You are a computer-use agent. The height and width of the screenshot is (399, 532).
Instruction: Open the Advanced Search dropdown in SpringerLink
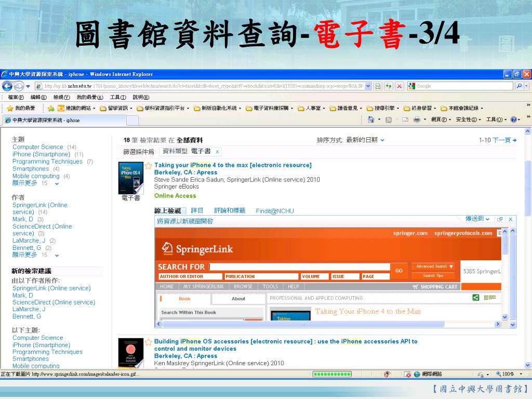433,267
